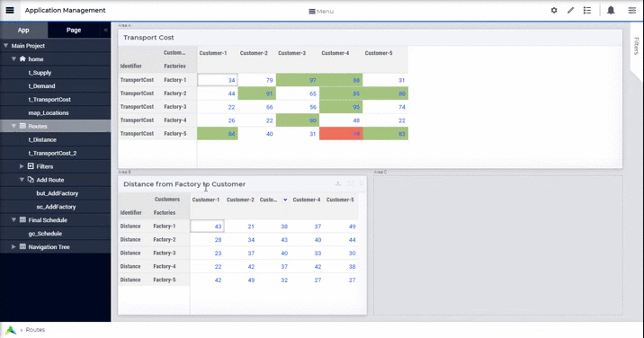Select t_Distance in the tree

(42, 139)
